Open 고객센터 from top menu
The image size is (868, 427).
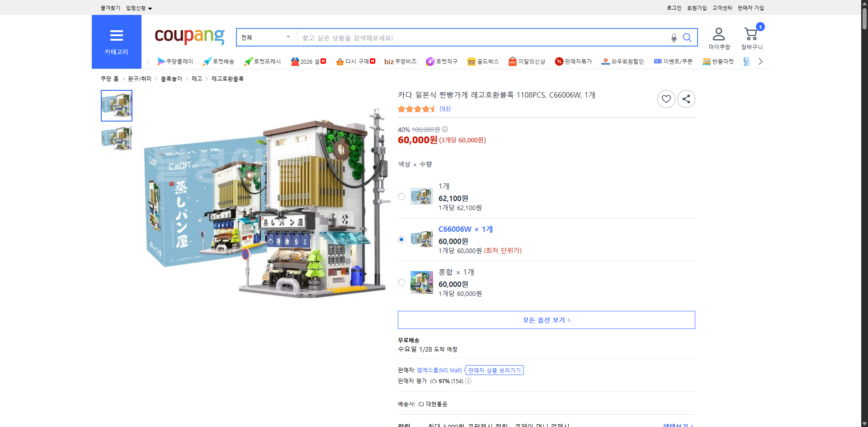point(722,8)
